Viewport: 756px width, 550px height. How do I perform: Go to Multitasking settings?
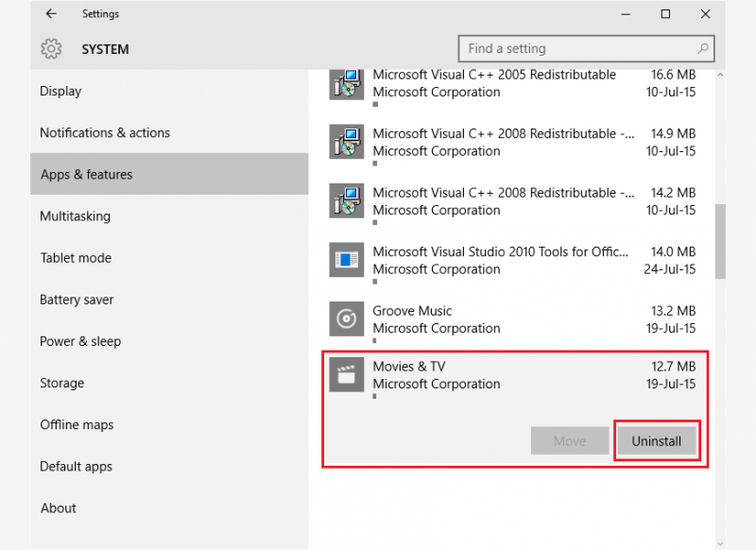(169, 216)
